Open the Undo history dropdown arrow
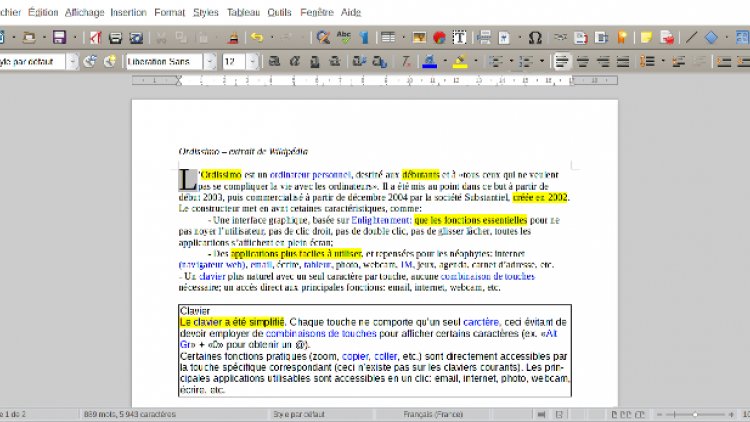 [272, 37]
